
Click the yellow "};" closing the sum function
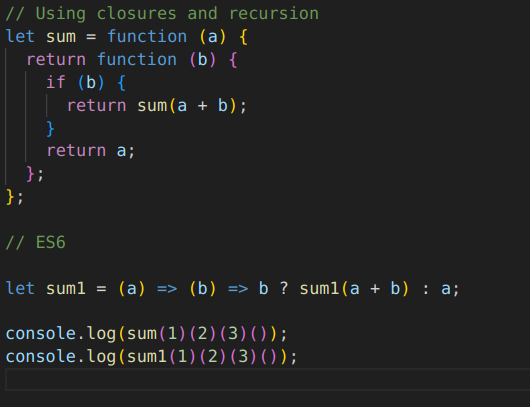pos(15,197)
